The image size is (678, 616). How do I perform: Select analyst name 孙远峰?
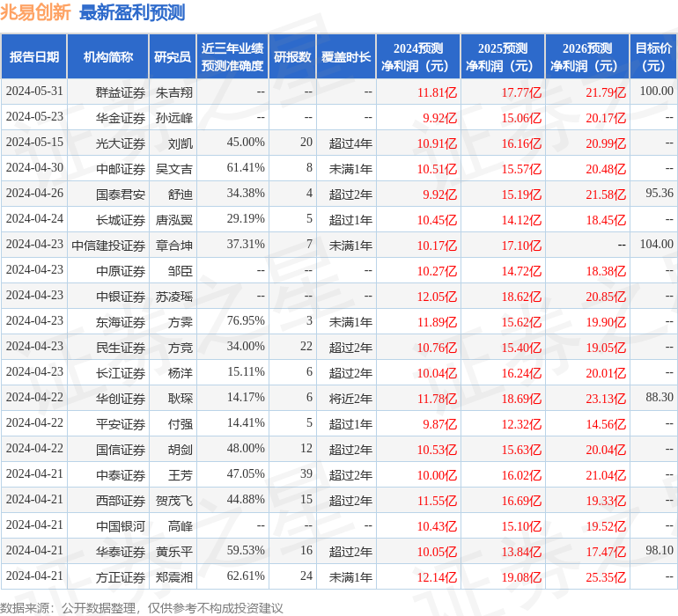pos(174,118)
